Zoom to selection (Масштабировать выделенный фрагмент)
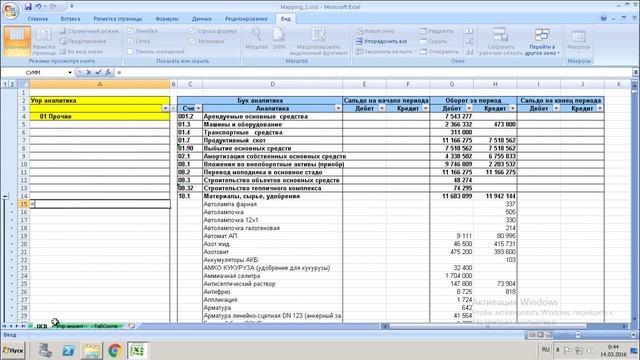The image size is (640, 360). point(319,41)
